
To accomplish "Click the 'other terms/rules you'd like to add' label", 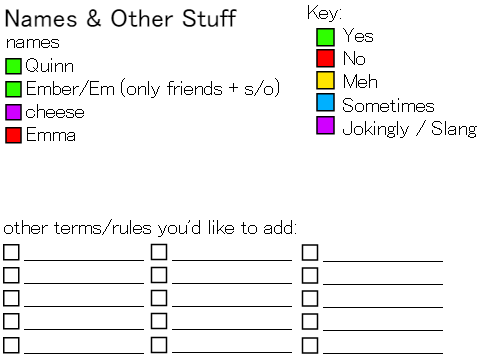I will tap(150, 228).
